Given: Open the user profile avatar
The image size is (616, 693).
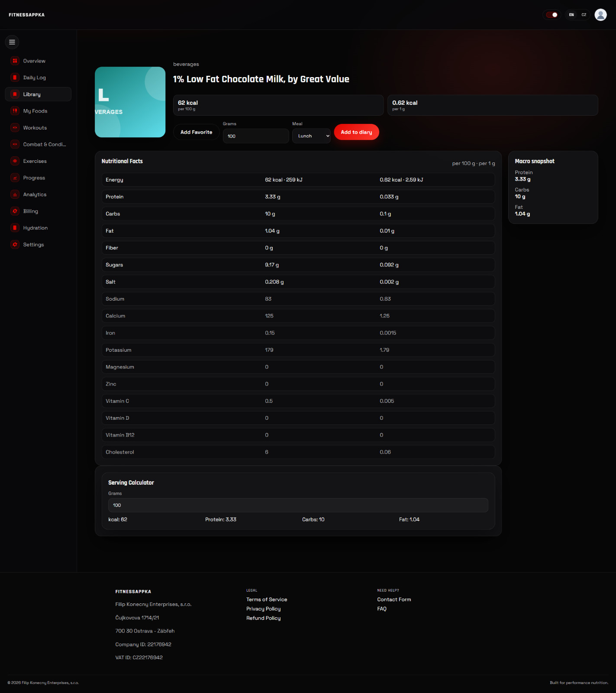Looking at the screenshot, I should pos(600,15).
